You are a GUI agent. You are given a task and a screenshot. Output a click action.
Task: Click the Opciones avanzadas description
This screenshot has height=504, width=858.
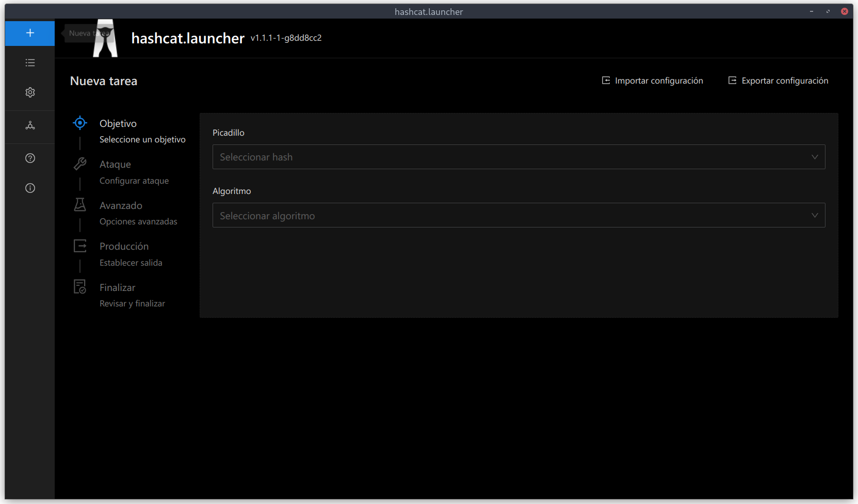[x=138, y=221]
